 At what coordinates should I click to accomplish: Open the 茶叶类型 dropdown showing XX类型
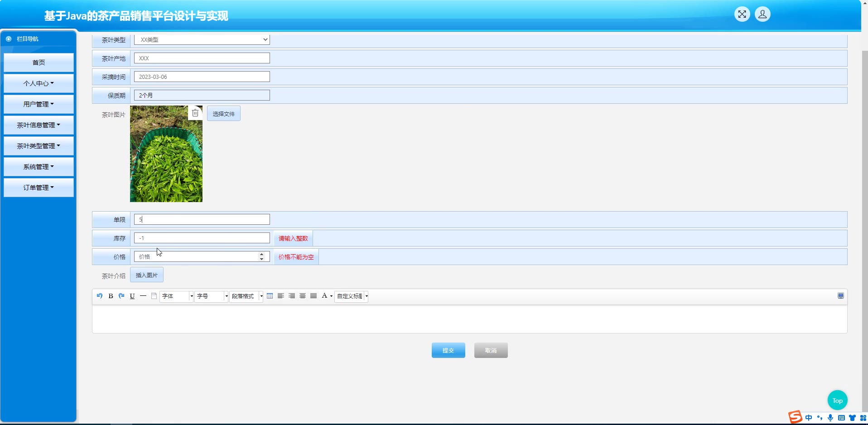[202, 39]
